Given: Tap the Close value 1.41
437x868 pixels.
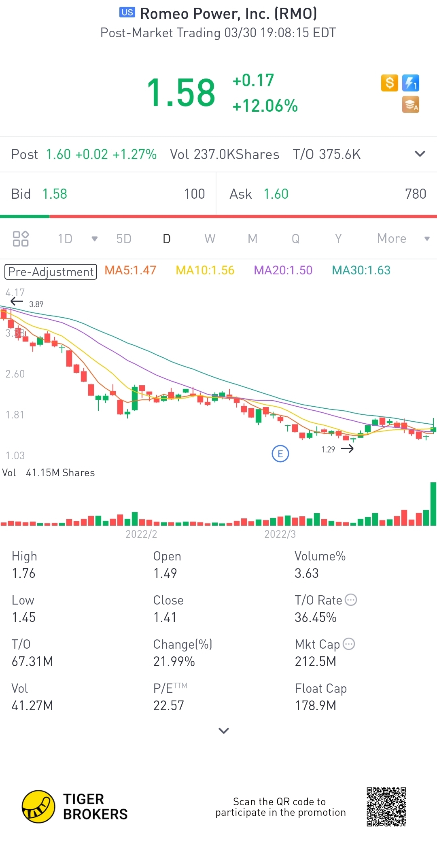Looking at the screenshot, I should (165, 618).
